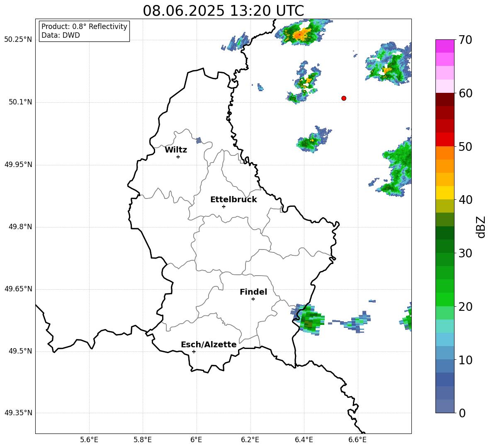Click the 10 value on the colorbar

(465, 360)
